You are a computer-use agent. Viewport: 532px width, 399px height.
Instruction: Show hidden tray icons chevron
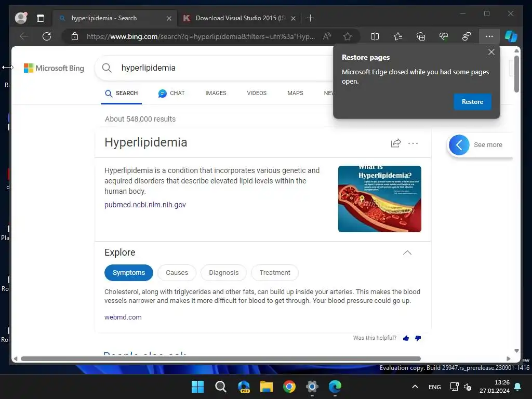point(415,387)
